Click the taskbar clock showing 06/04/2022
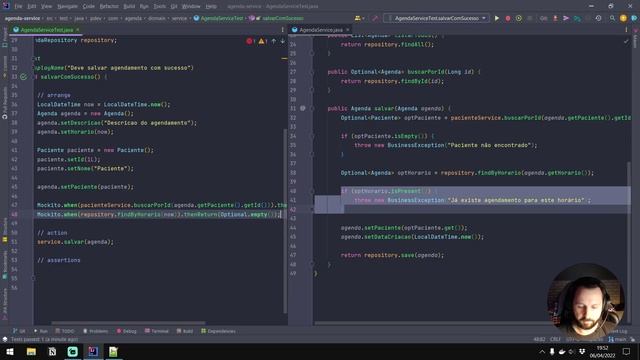 602,351
